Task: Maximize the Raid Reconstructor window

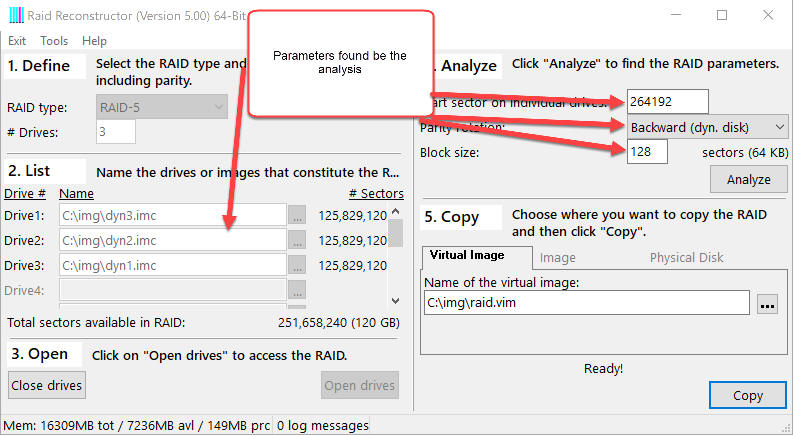Action: tap(722, 15)
